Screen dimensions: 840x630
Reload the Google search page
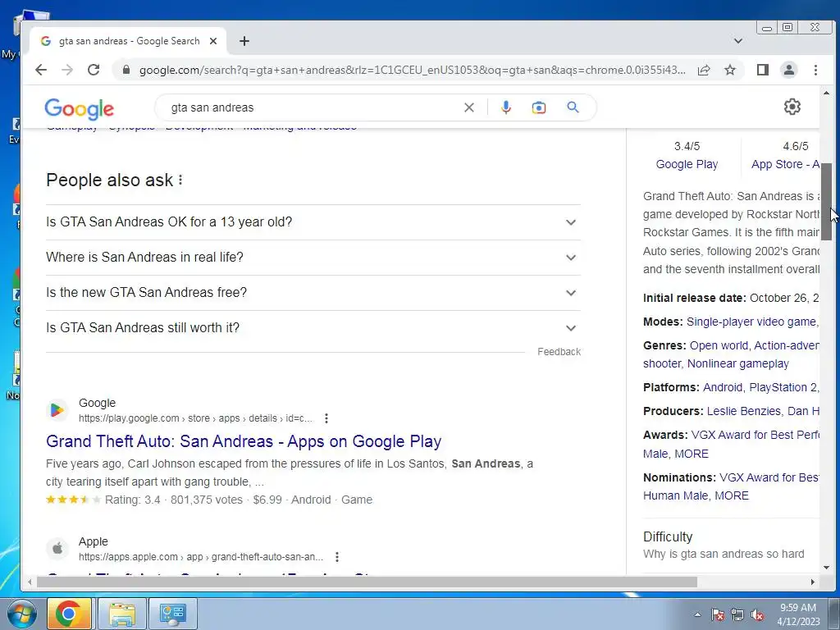(94, 70)
